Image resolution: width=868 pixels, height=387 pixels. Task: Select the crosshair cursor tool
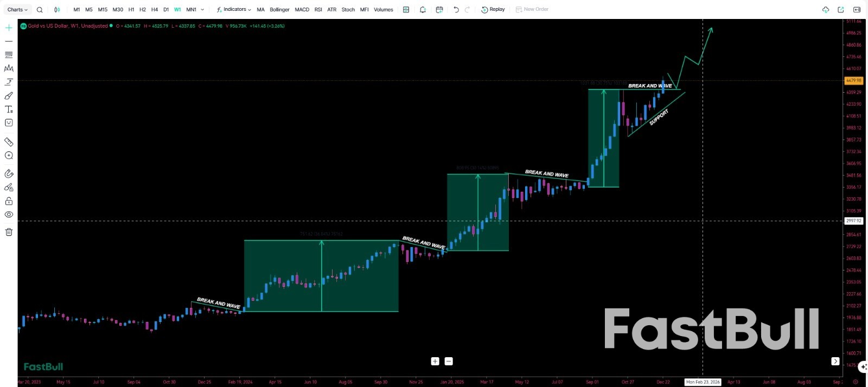pos(9,28)
